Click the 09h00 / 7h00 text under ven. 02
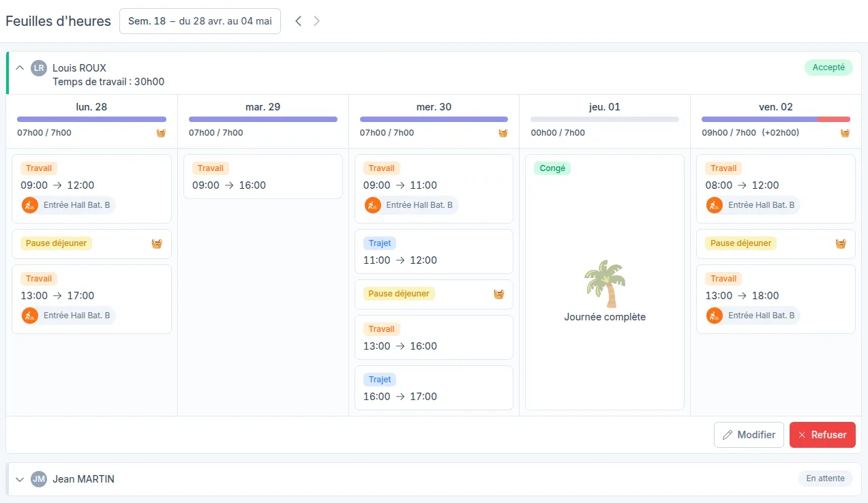Image resolution: width=868 pixels, height=503 pixels. click(729, 133)
